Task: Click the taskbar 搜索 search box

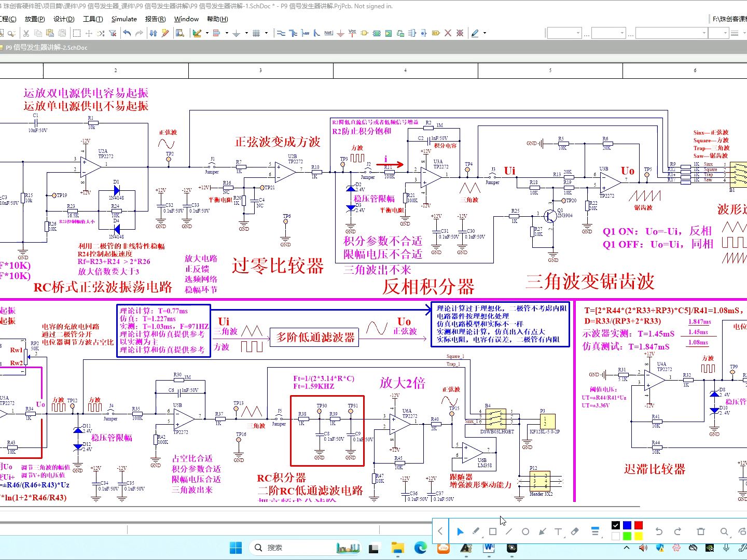Action: [306, 548]
